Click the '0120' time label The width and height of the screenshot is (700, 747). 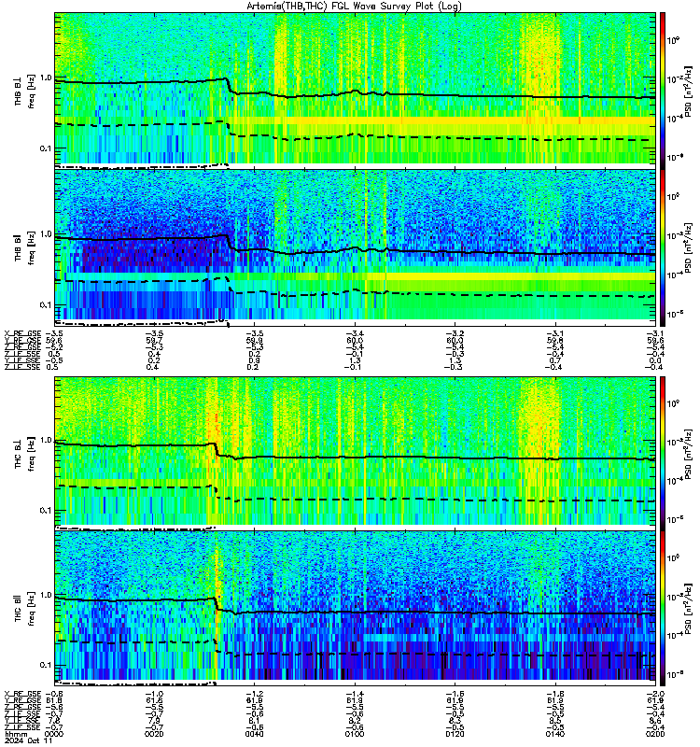point(455,734)
